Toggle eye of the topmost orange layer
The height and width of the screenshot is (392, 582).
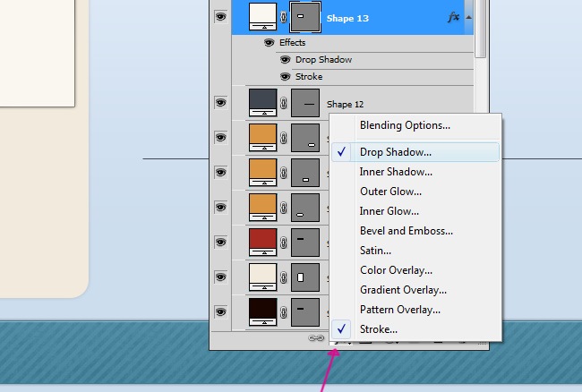point(220,138)
